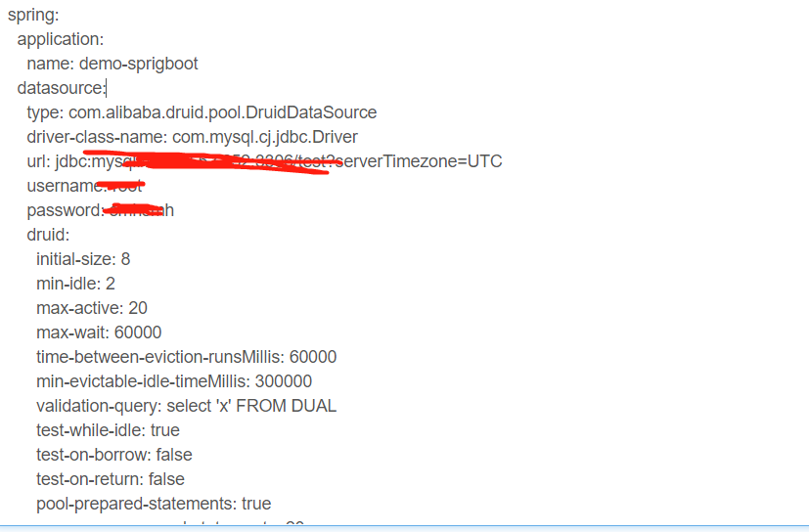Viewport: 809px width, 532px height.
Task: Click the redacted username value
Action: 124,185
